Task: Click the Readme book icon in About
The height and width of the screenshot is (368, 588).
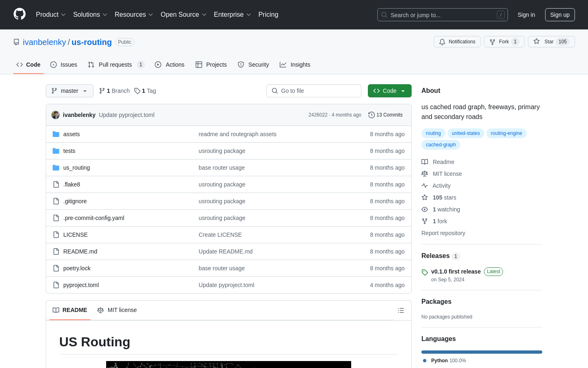Action: tap(425, 162)
